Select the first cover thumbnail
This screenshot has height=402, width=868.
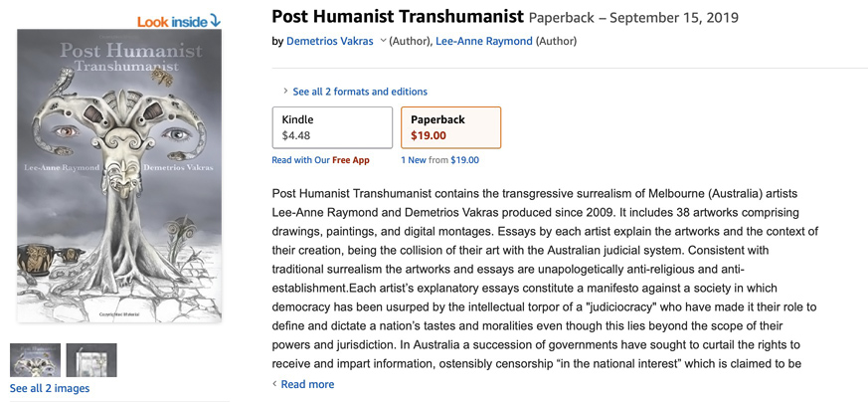coord(36,360)
